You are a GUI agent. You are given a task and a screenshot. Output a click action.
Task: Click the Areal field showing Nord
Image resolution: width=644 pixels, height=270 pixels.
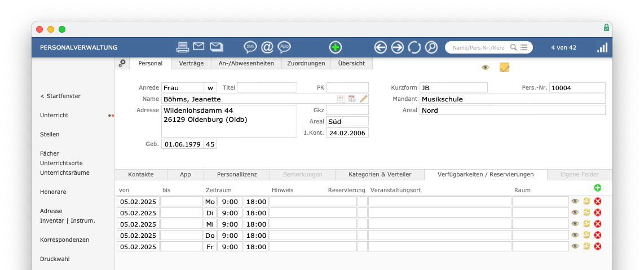(513, 110)
